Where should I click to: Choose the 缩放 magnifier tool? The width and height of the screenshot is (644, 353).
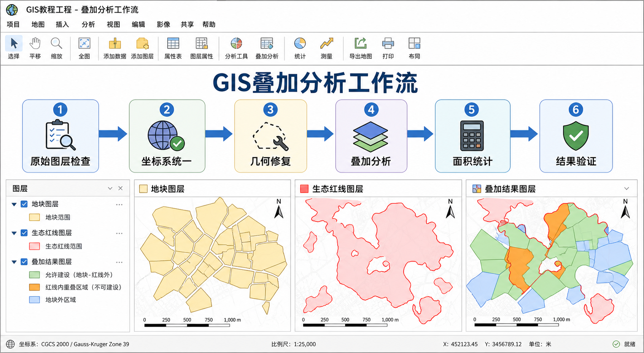pos(57,48)
